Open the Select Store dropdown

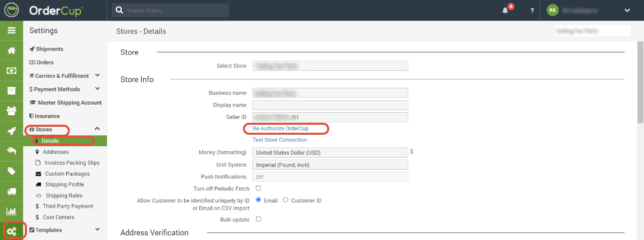point(330,66)
